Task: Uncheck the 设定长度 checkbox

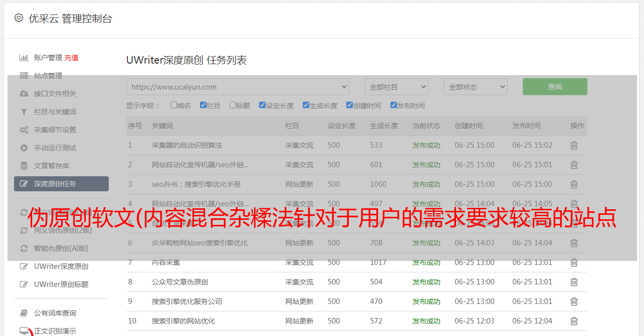Action: 262,105
